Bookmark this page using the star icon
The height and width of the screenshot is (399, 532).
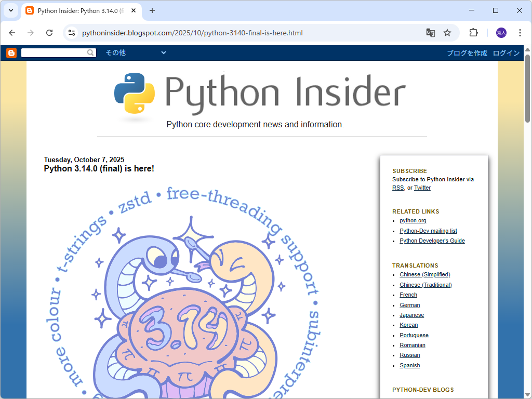447,32
